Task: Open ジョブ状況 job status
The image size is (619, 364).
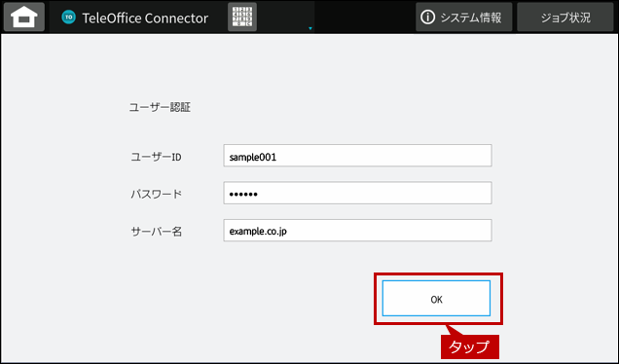Action: (564, 17)
